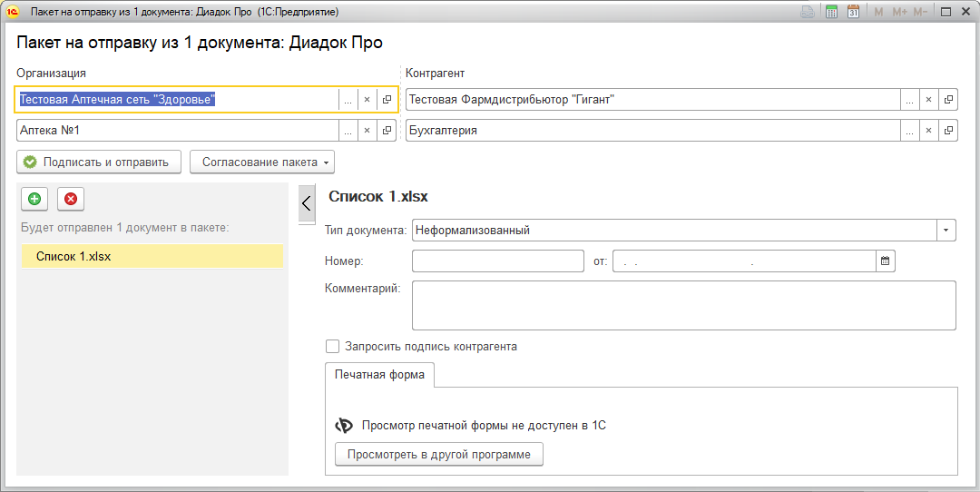Open the calculator icon in the title bar

[x=831, y=12]
